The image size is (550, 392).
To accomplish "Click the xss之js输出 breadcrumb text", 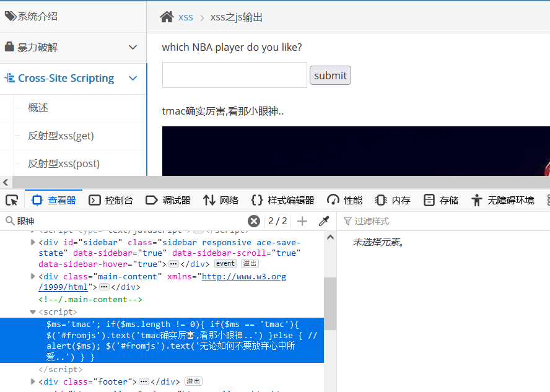I will tap(236, 17).
